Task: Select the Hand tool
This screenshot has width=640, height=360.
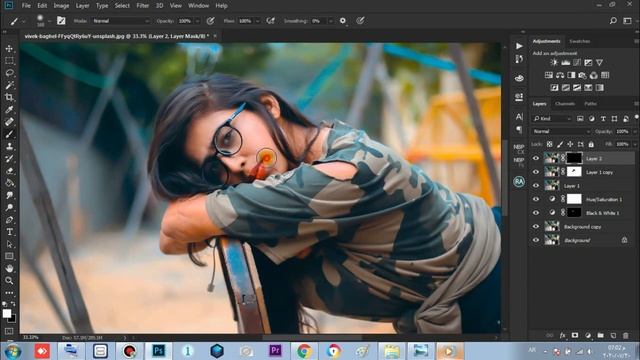Action: coord(9,269)
